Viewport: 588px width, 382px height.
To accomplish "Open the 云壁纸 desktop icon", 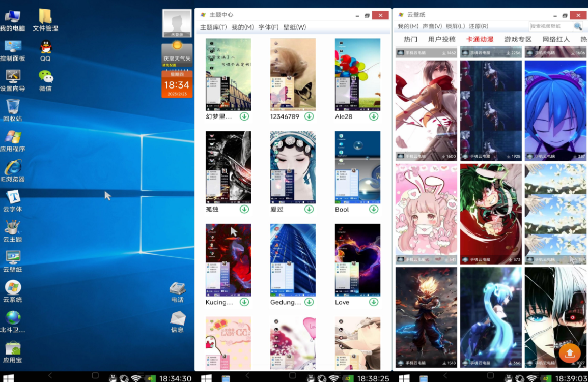I will click(x=12, y=261).
